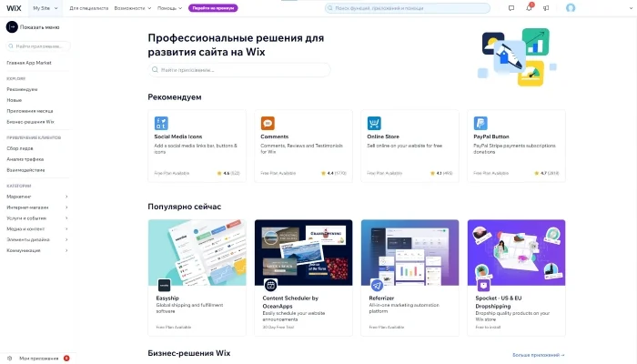Click the Social Media Icons app icon

coord(161,123)
